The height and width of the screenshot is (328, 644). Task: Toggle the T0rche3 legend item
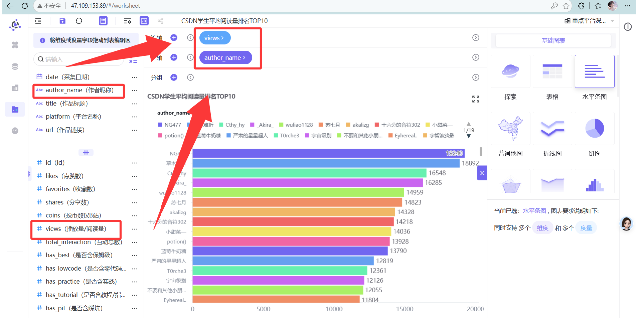[x=286, y=136]
